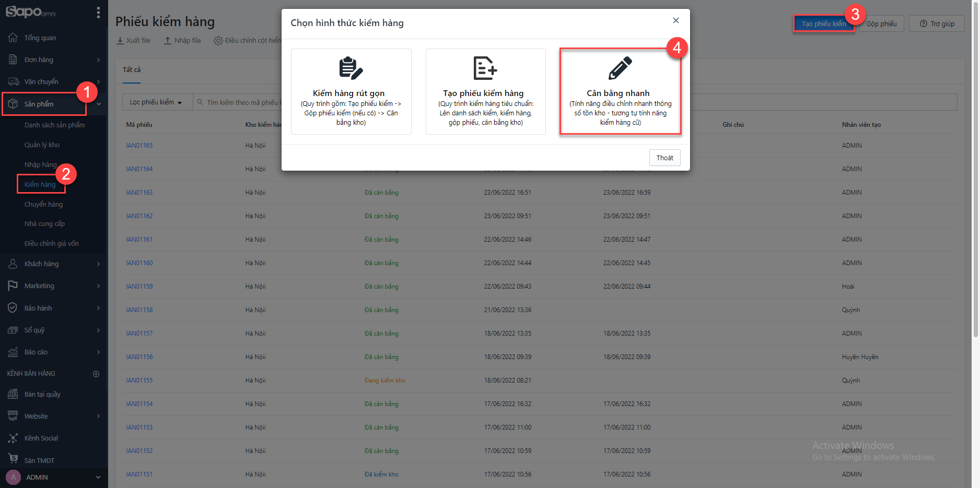This screenshot has height=488, width=980.
Task: Select the Kiểm hàng rút gọn option
Action: click(351, 91)
